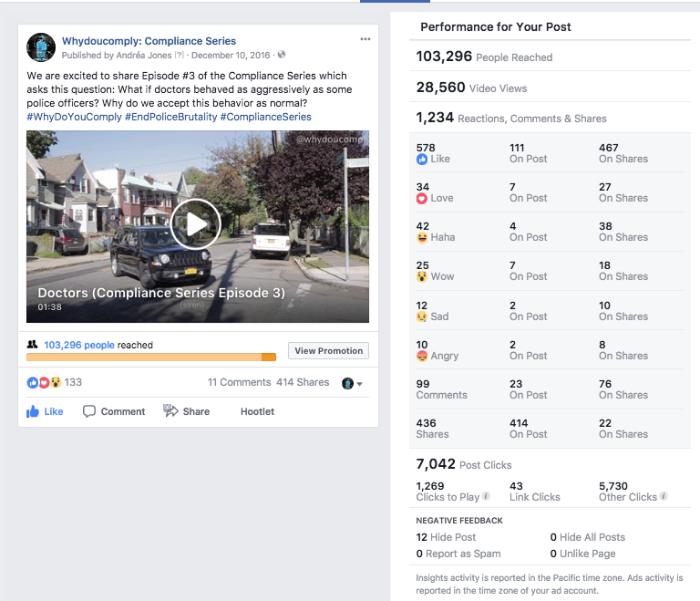Click the orange reach progress bar
This screenshot has height=601, width=700.
click(x=151, y=357)
